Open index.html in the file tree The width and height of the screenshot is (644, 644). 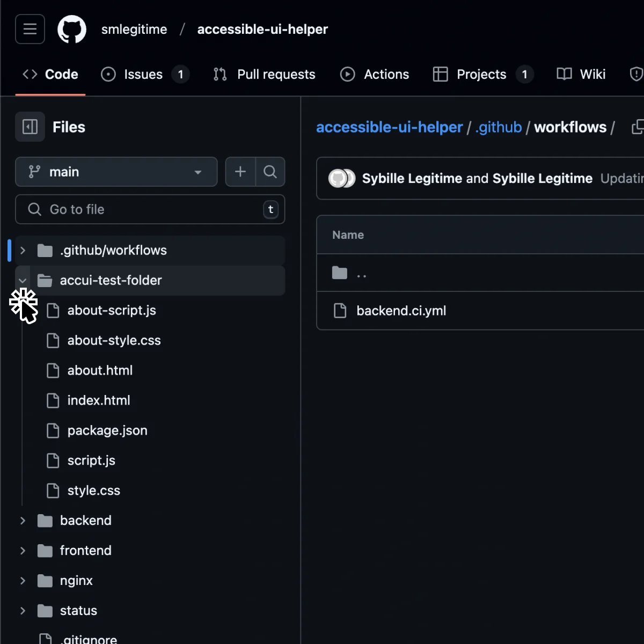tap(99, 400)
